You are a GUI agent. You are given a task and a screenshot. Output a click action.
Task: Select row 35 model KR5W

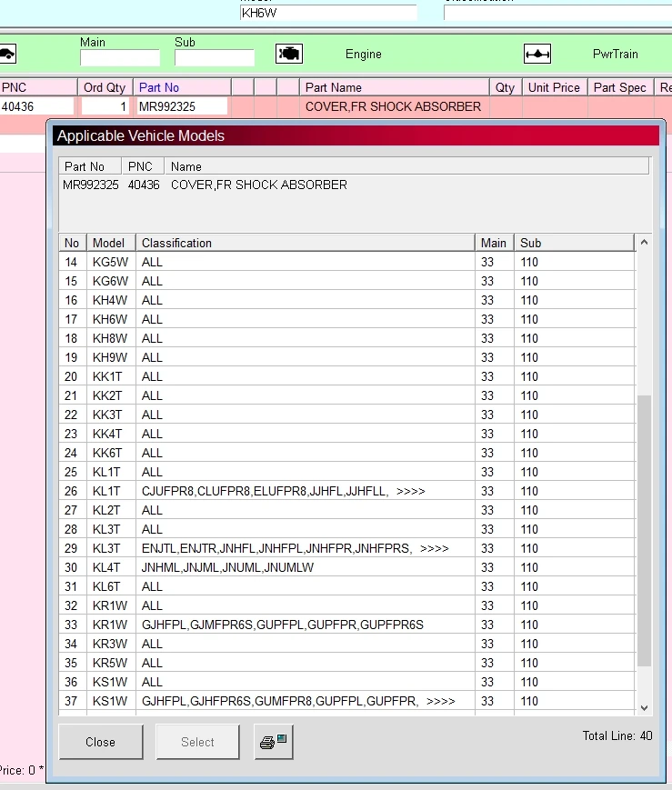[346, 663]
